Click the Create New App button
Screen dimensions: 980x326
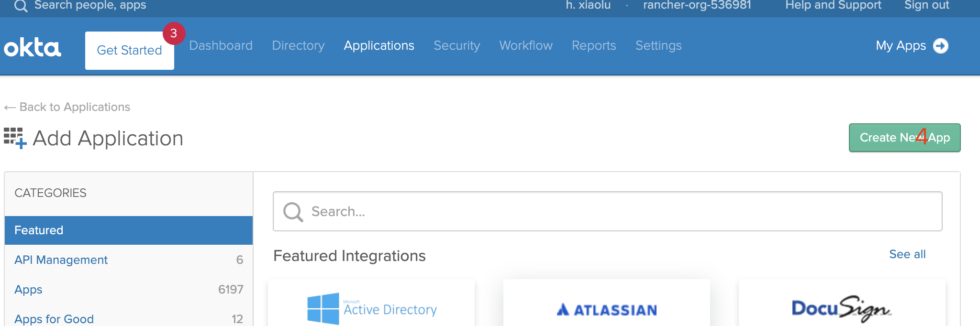coord(904,138)
